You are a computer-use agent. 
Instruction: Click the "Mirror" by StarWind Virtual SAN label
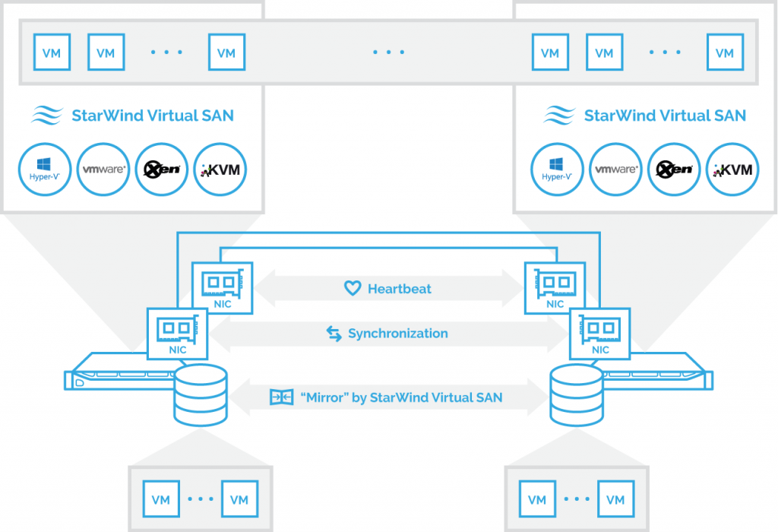401,397
